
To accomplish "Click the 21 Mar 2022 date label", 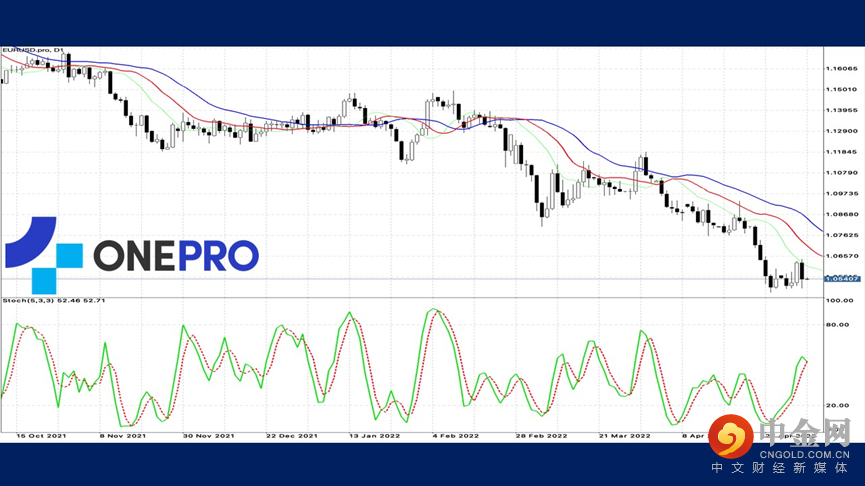I will [624, 436].
